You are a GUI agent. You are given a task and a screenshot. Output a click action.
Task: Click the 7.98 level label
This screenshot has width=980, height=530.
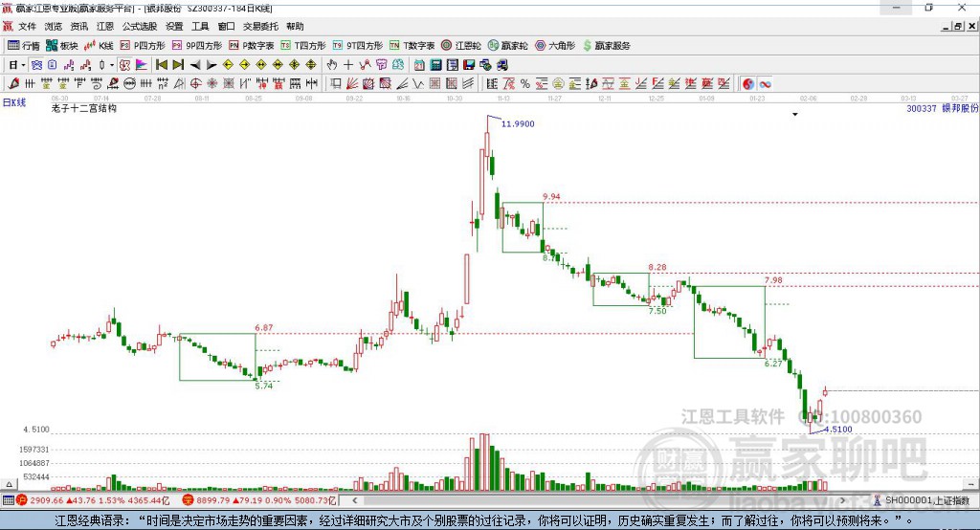[x=773, y=280]
